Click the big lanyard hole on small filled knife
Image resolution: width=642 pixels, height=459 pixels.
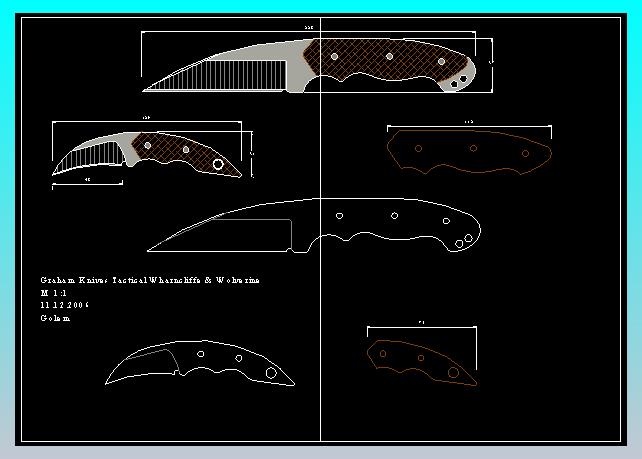pyautogui.click(x=218, y=165)
